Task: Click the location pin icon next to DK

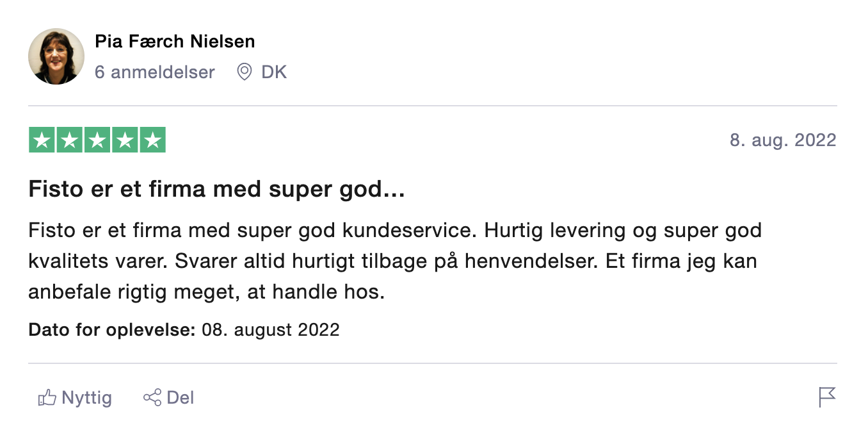Action: [x=244, y=72]
